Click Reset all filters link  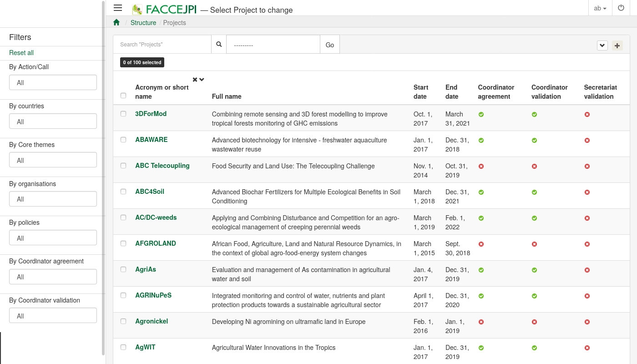click(21, 53)
